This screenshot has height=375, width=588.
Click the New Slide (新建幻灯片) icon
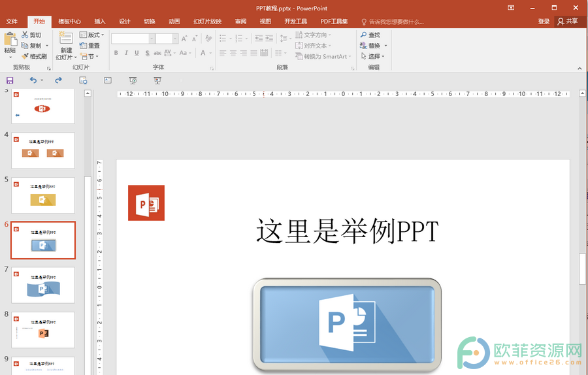(66, 39)
